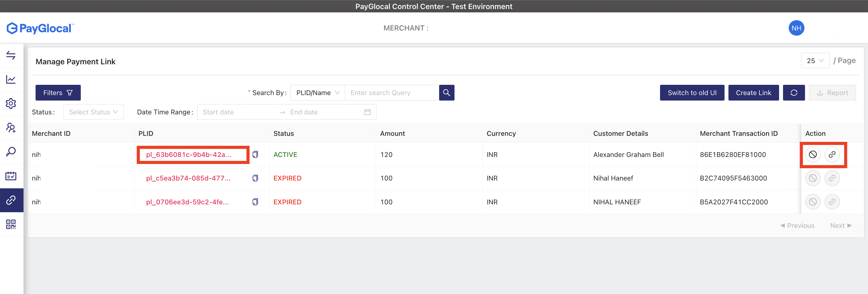The width and height of the screenshot is (868, 294).
Task: Click the Amount column header
Action: (x=392, y=133)
